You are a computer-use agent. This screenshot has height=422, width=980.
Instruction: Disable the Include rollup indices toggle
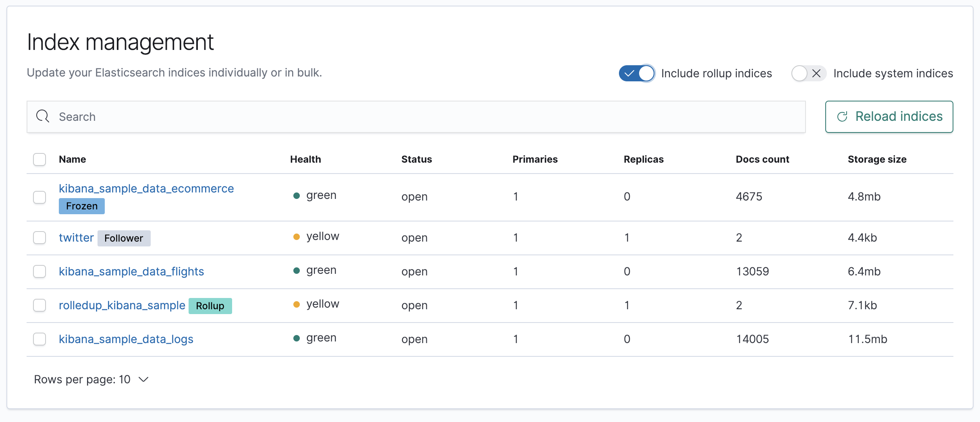(x=637, y=73)
